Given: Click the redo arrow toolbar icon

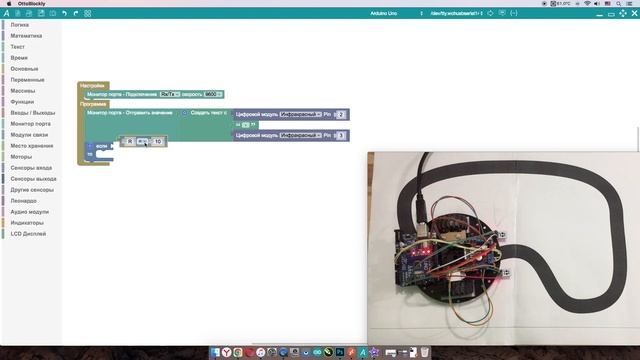Looking at the screenshot, I should coord(76,13).
